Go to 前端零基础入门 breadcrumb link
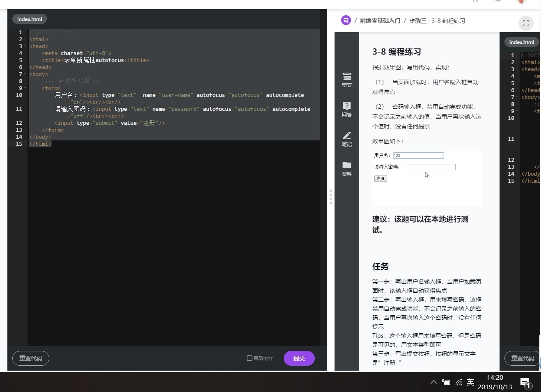The width and height of the screenshot is (541, 392). click(380, 21)
